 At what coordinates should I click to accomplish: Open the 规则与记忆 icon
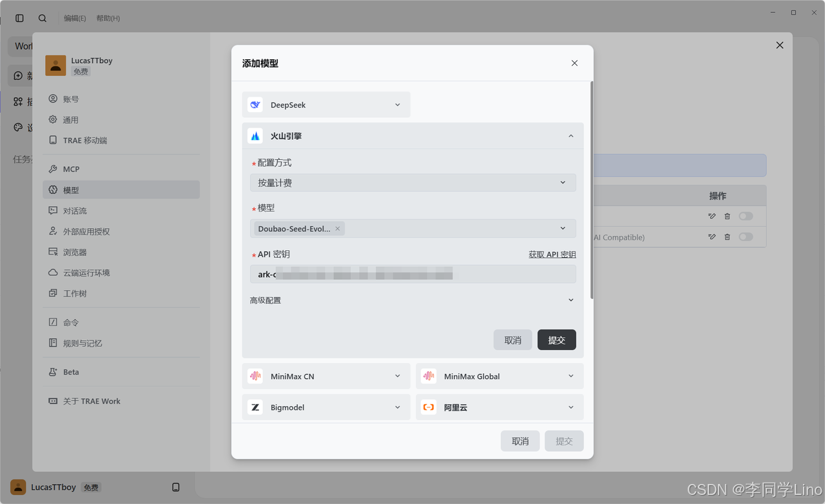(53, 343)
